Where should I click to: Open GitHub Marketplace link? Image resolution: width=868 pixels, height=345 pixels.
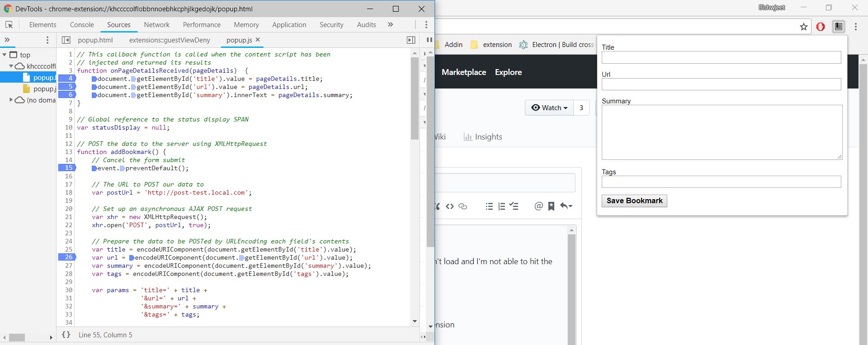pos(464,72)
